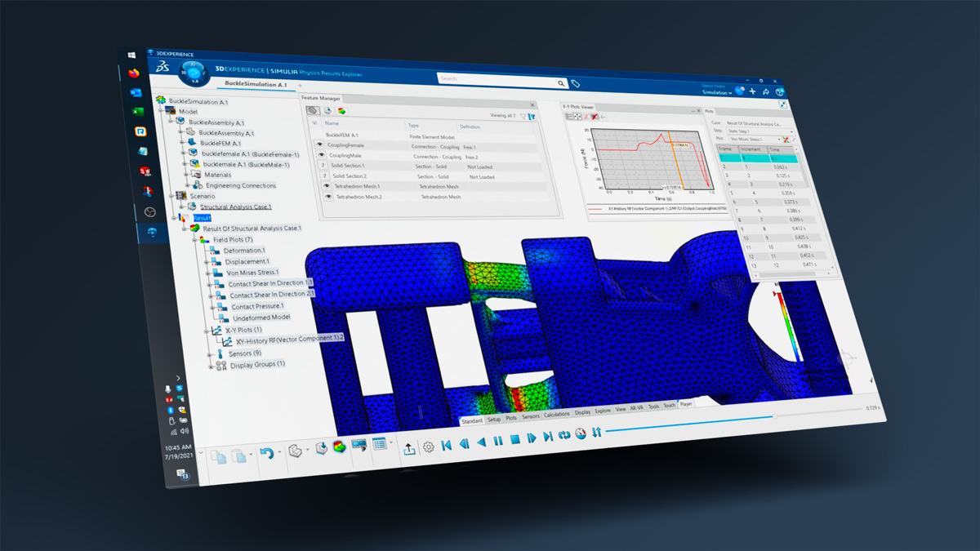
Task: Expand the X-Y Plots (1) node
Action: (206, 331)
